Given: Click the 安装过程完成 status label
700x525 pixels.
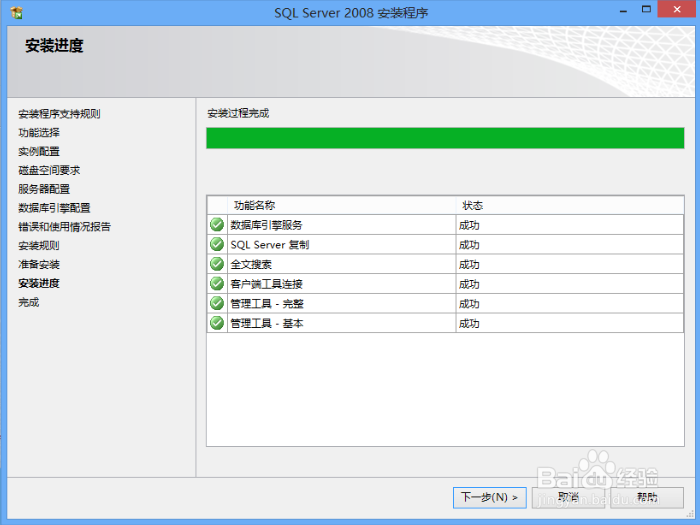Looking at the screenshot, I should (238, 113).
